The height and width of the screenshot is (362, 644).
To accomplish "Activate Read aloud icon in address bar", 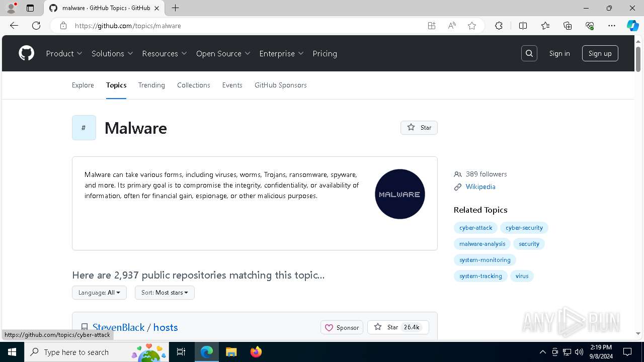I will coord(452,26).
